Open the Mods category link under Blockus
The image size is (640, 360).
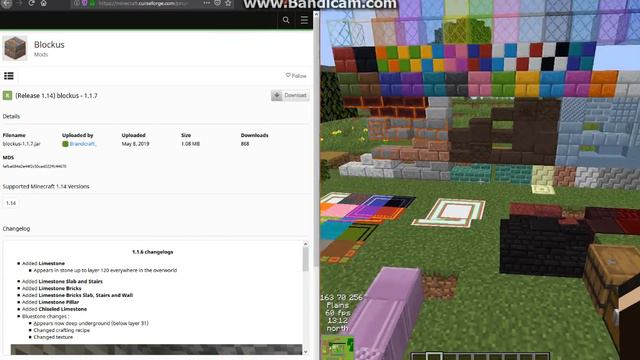pos(41,54)
